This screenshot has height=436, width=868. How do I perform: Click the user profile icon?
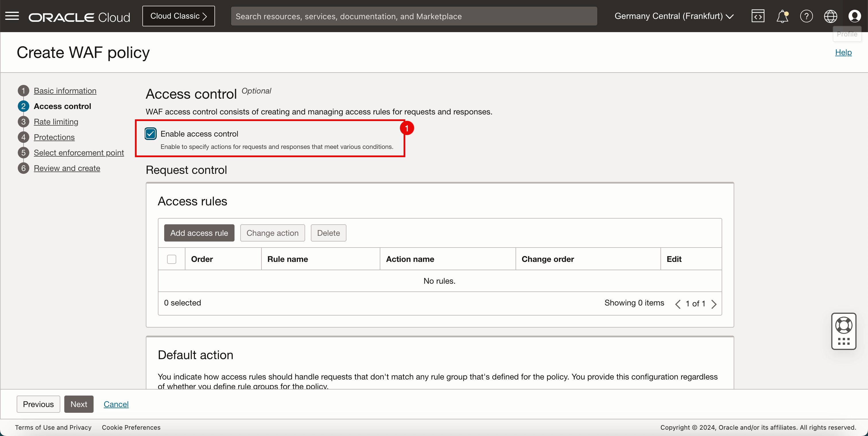coord(854,15)
